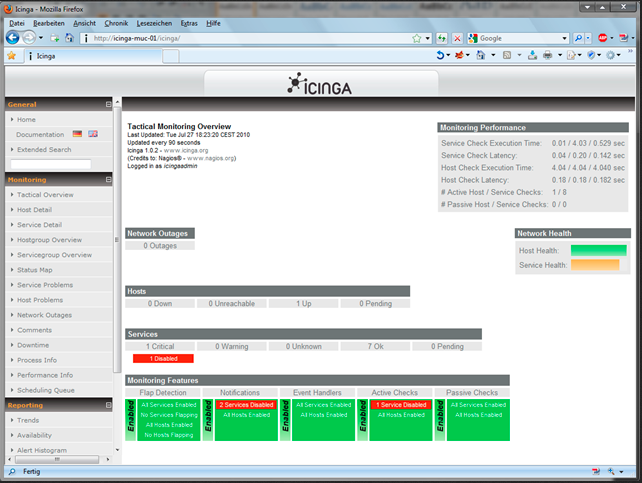
Task: Click the red ABP Adblock icon
Action: click(603, 38)
